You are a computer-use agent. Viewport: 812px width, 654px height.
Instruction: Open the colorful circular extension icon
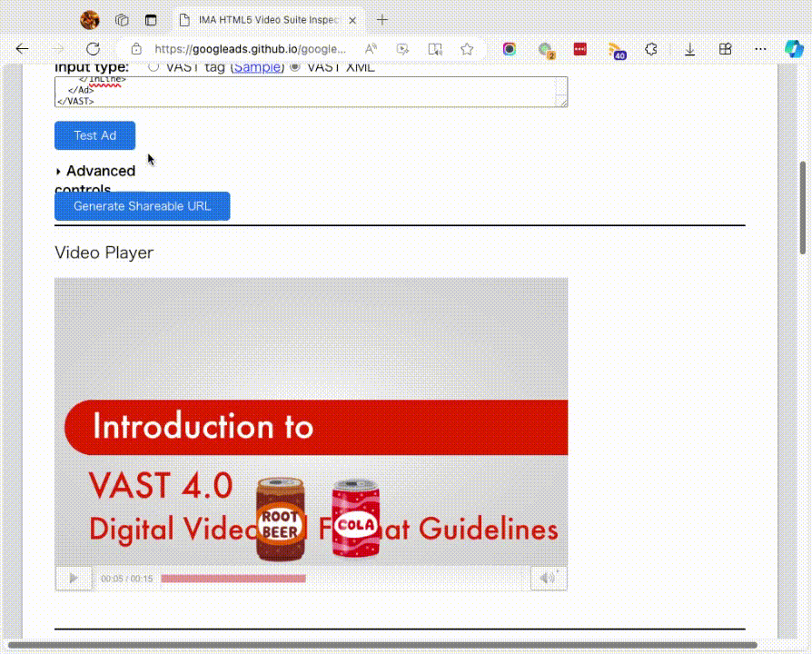[x=510, y=49]
